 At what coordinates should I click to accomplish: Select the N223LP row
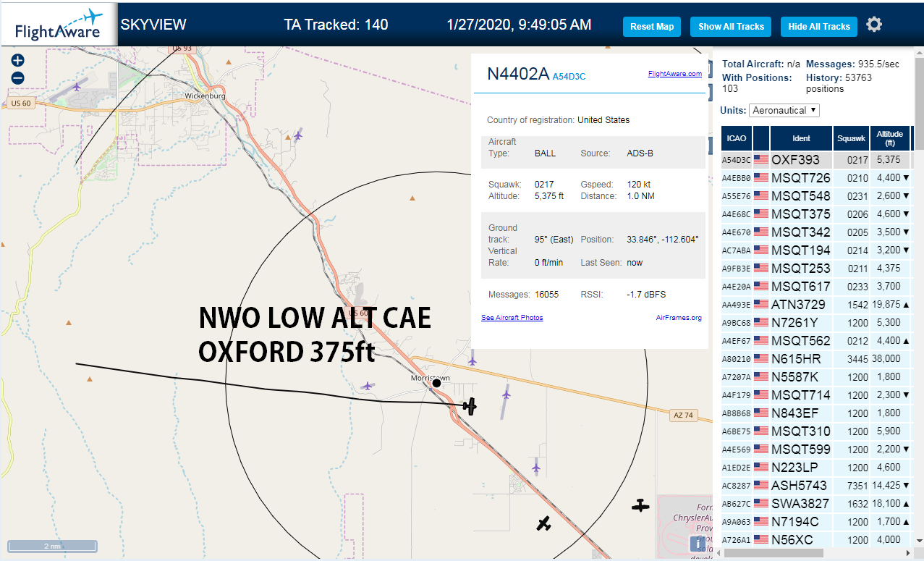(815, 467)
